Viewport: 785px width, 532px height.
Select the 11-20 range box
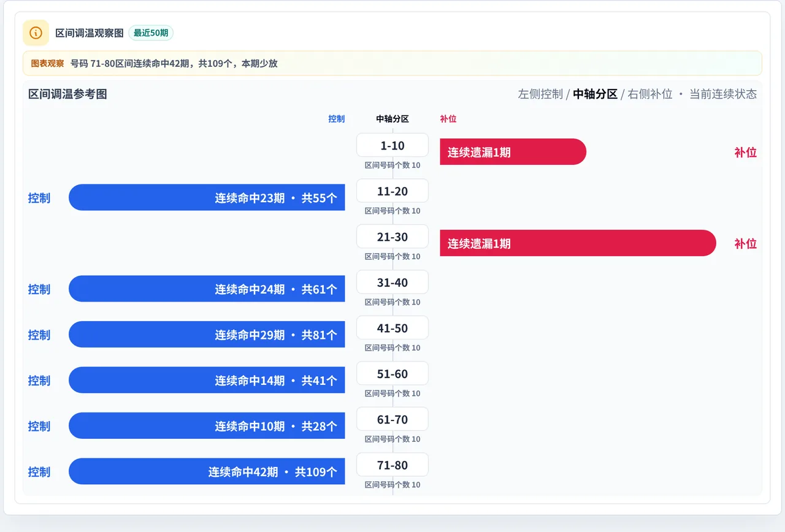tap(392, 191)
